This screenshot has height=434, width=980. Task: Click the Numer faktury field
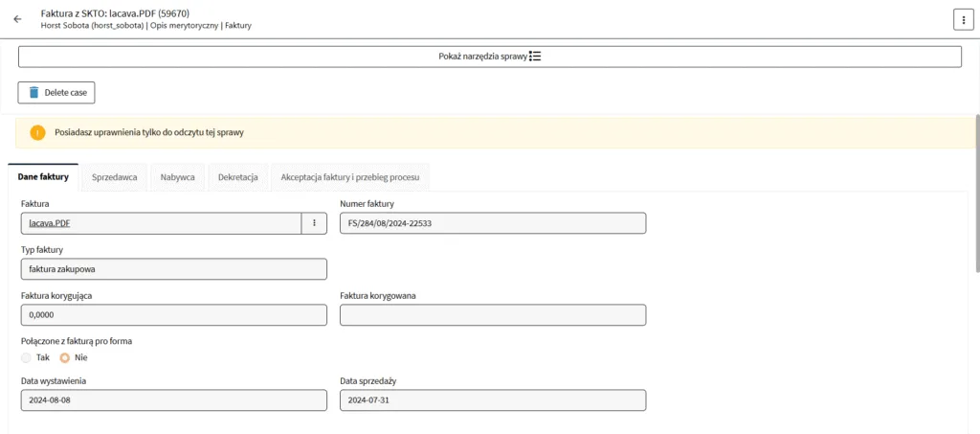493,223
